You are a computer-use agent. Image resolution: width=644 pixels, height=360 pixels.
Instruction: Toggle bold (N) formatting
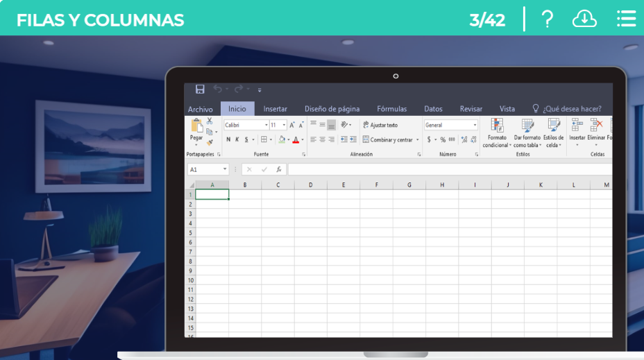pos(228,139)
